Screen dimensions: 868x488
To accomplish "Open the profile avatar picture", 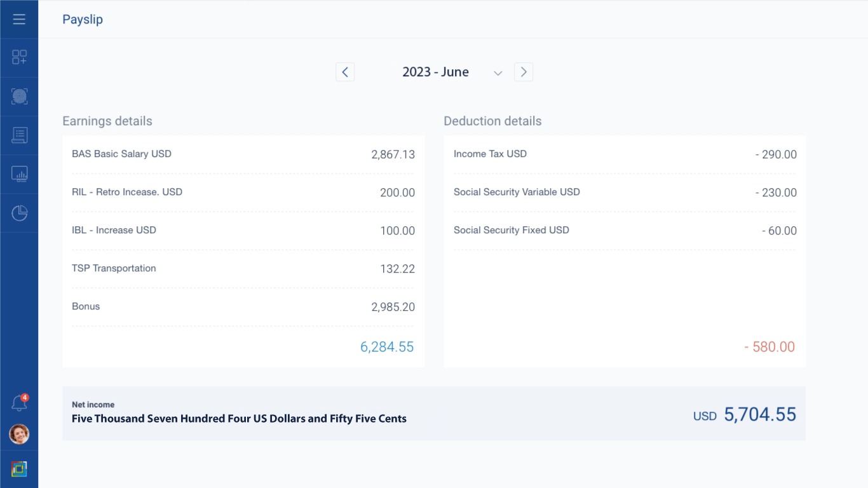I will coord(18,435).
